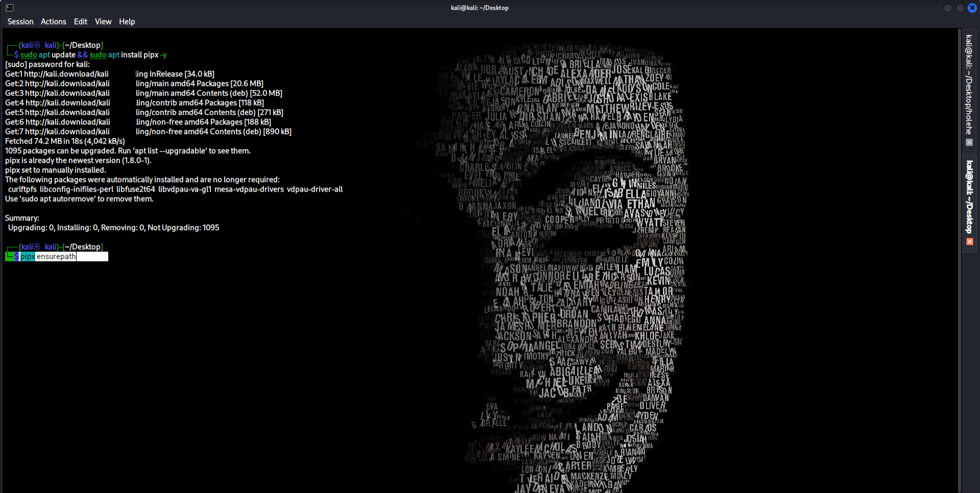Open the Edit menu
The height and width of the screenshot is (493, 980).
pos(81,21)
